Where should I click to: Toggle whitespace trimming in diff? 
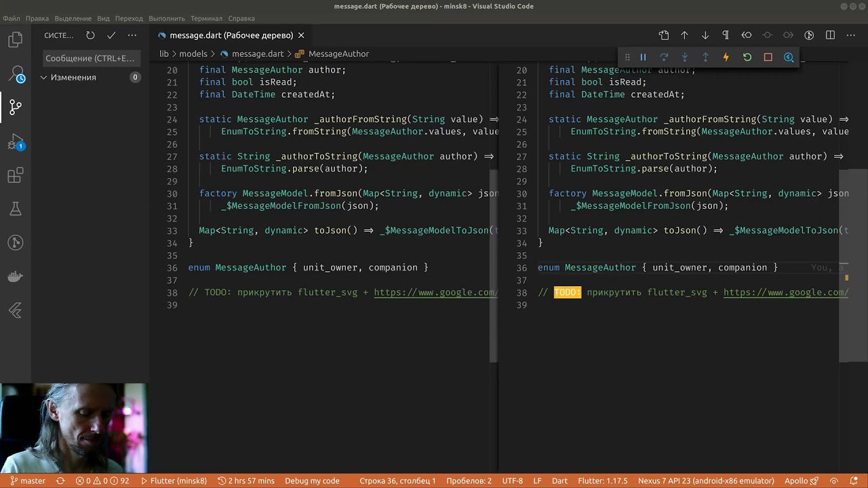pos(726,35)
